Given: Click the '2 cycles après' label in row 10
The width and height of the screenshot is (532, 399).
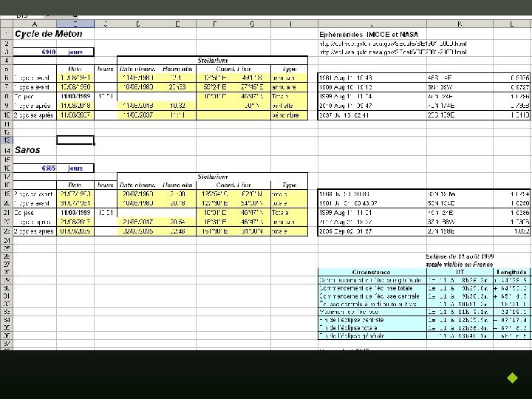Looking at the screenshot, I should click(x=33, y=115).
